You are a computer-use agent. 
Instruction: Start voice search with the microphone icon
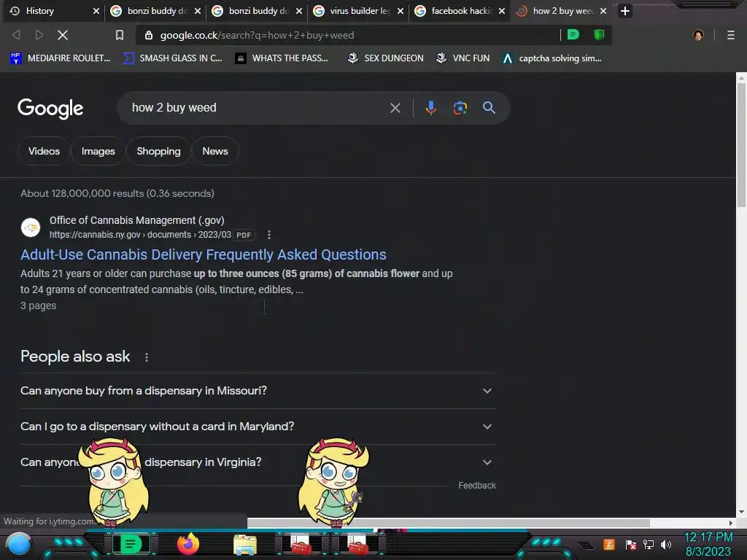point(430,108)
